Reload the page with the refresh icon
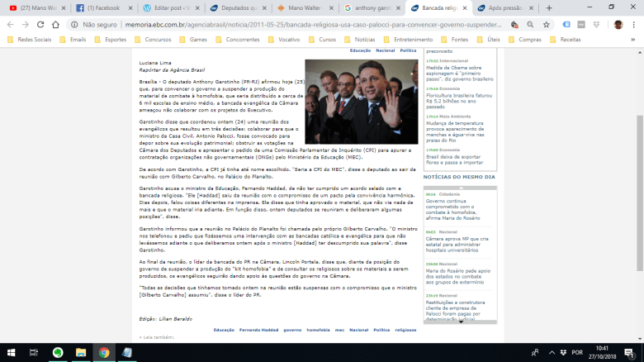Viewport: 644px width, 362px height. click(40, 25)
